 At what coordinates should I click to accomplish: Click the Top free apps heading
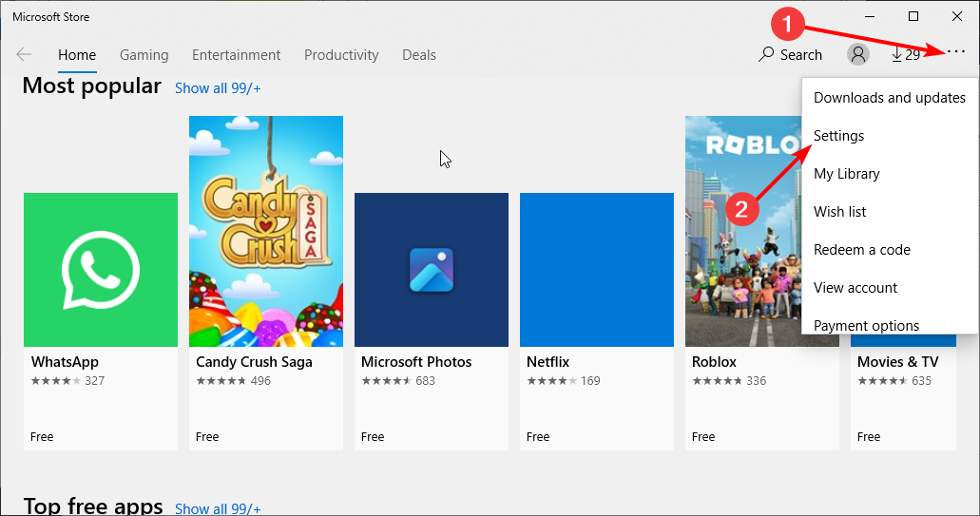tap(93, 506)
